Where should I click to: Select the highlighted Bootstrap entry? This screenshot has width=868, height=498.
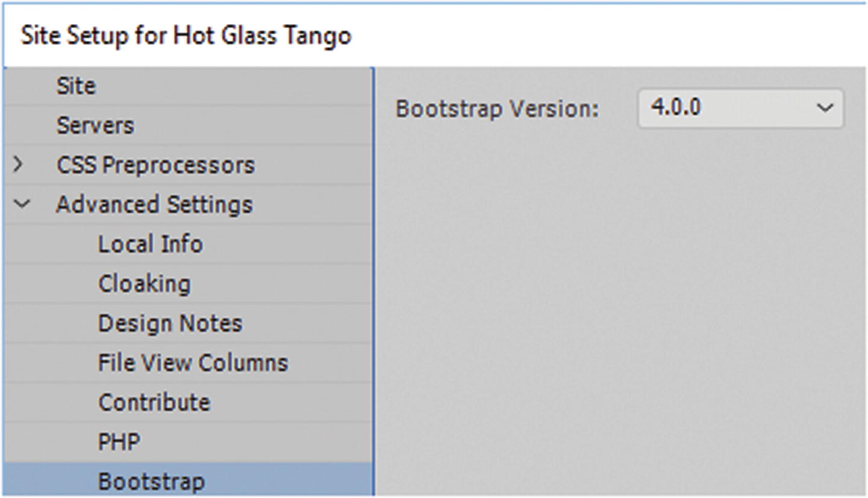pyautogui.click(x=152, y=482)
